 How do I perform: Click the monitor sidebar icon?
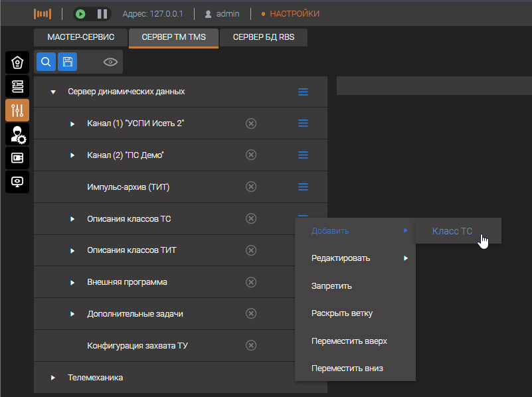(17, 181)
